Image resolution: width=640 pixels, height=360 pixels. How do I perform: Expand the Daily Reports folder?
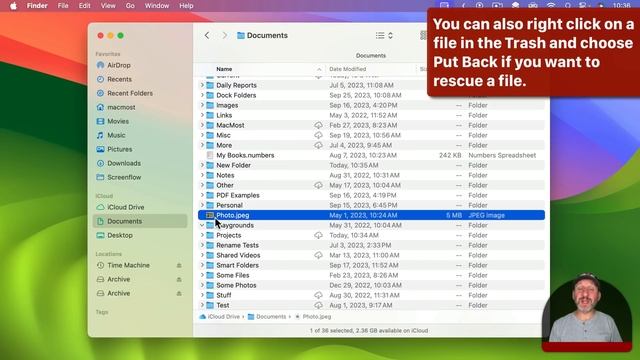202,85
